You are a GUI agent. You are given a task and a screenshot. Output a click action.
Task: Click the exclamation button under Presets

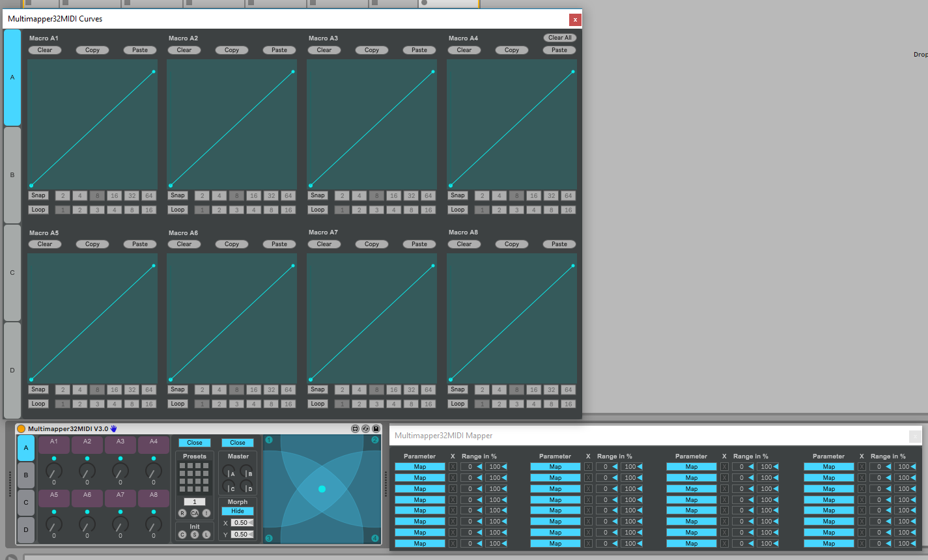click(206, 513)
